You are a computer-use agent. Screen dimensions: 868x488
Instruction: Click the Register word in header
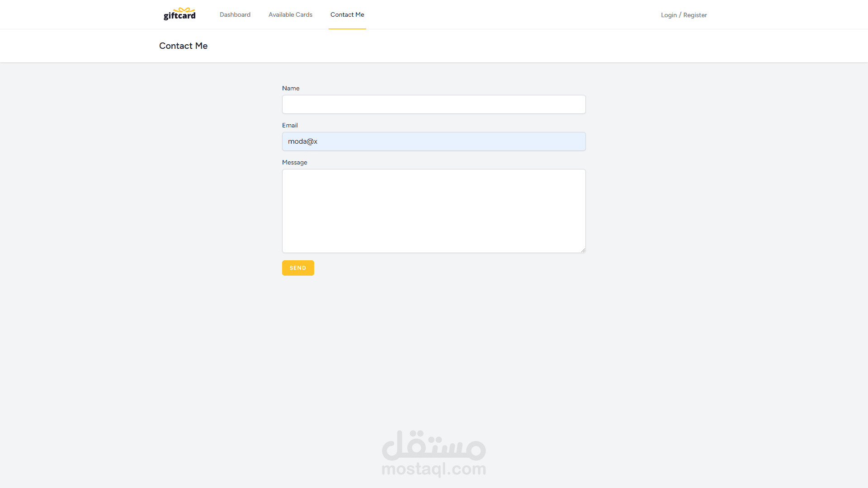695,15
